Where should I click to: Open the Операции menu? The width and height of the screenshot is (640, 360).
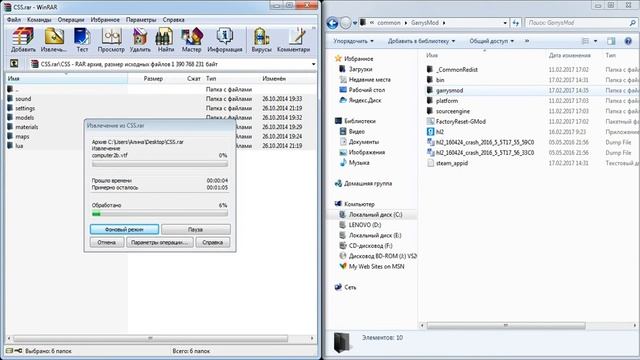[71, 20]
